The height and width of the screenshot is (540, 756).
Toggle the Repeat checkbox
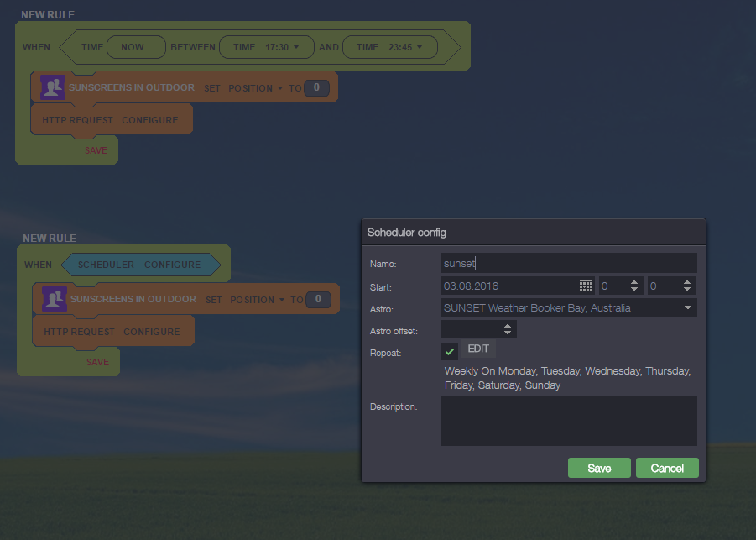450,352
